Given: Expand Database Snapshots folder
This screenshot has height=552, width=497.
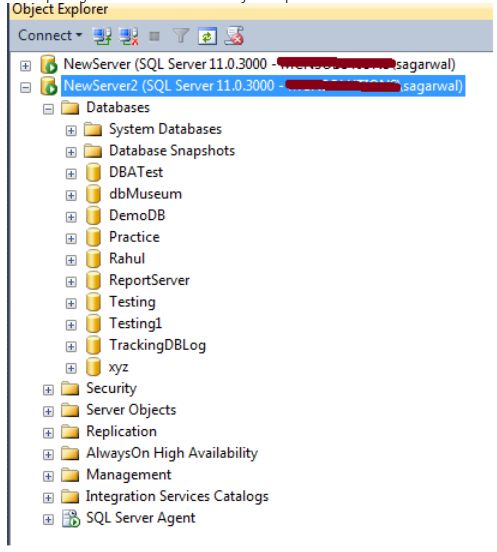Looking at the screenshot, I should pos(71,152).
